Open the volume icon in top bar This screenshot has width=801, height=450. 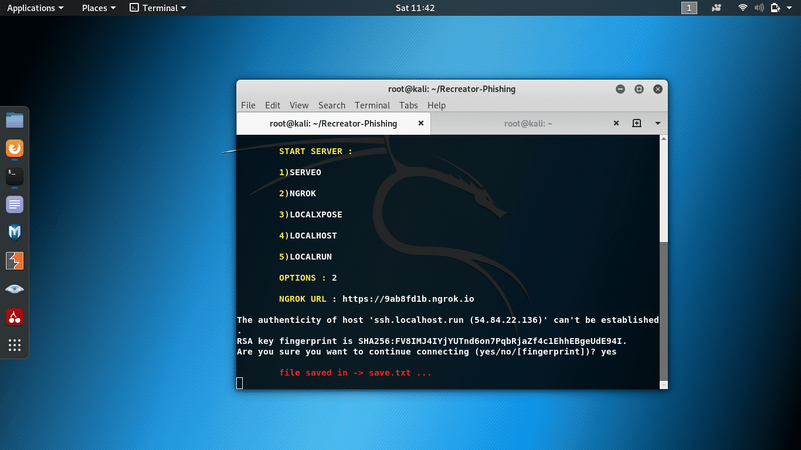759,8
